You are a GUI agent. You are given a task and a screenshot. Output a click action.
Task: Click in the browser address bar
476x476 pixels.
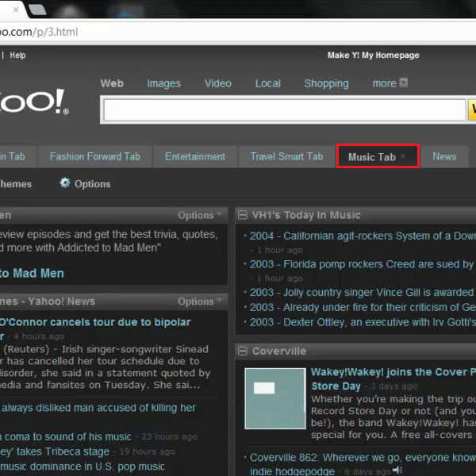tap(238, 32)
